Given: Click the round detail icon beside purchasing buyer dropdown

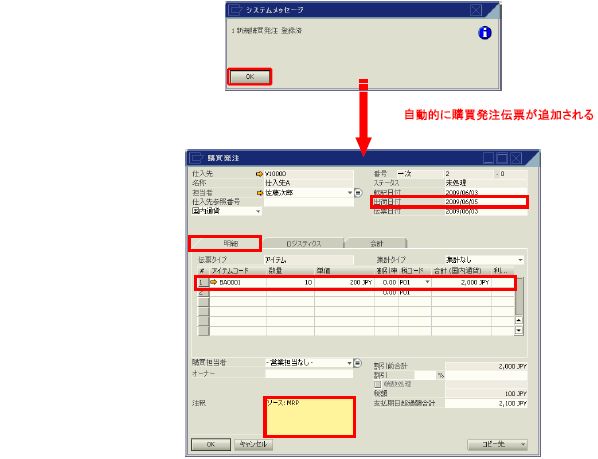Looking at the screenshot, I should pyautogui.click(x=357, y=363).
